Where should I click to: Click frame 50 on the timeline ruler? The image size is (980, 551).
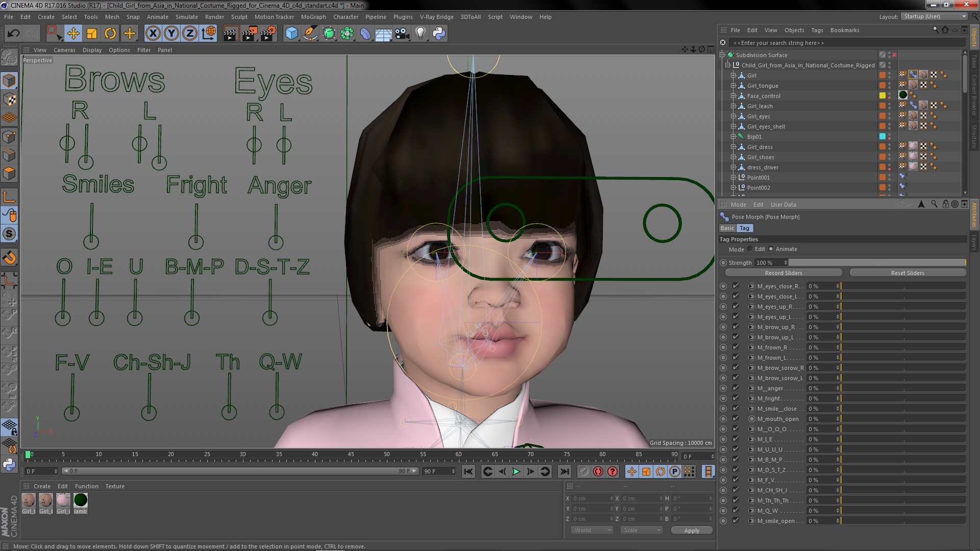pos(387,454)
